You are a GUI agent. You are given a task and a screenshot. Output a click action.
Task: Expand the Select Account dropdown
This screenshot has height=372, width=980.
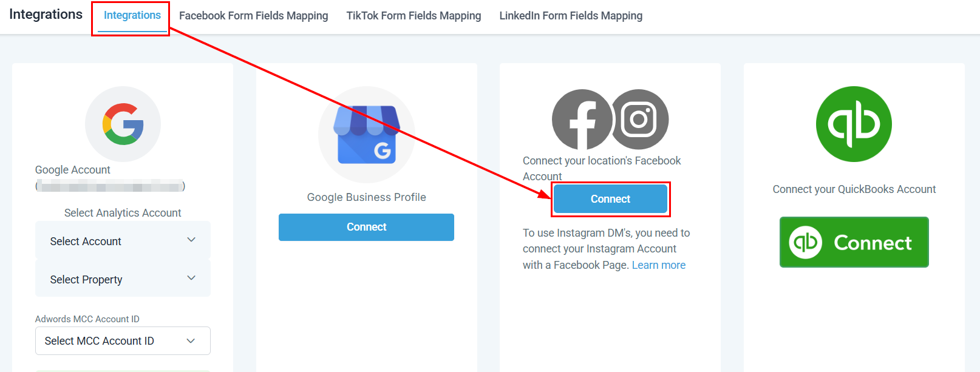point(123,241)
